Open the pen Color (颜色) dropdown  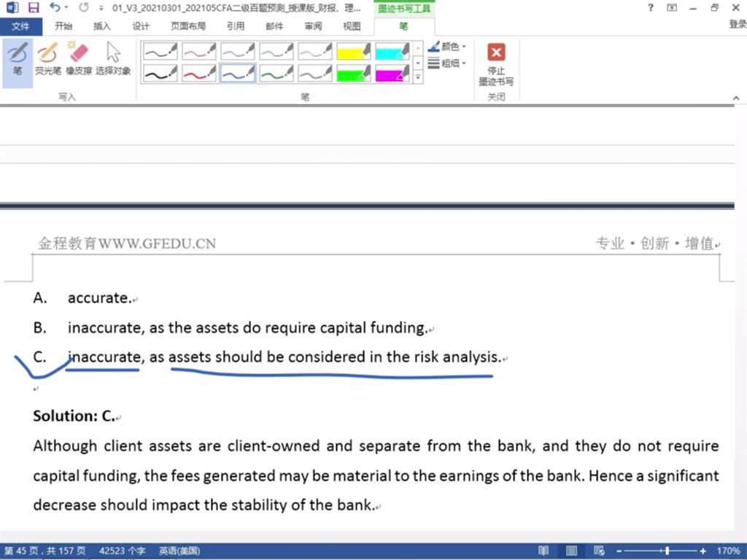click(447, 47)
